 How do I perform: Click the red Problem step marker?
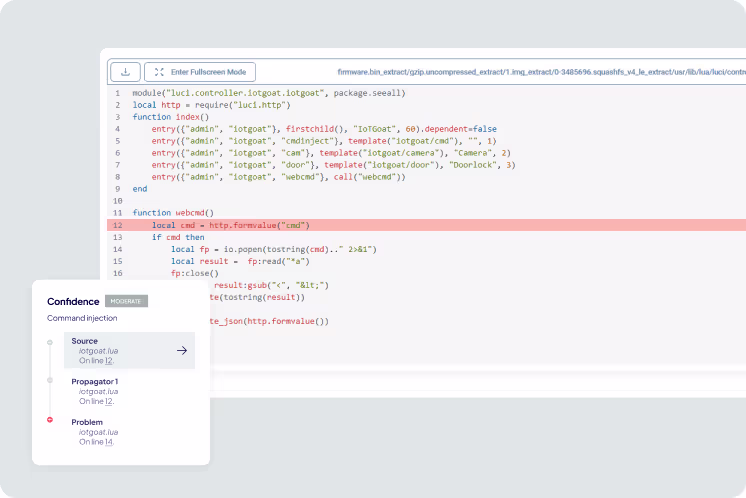click(x=49, y=421)
